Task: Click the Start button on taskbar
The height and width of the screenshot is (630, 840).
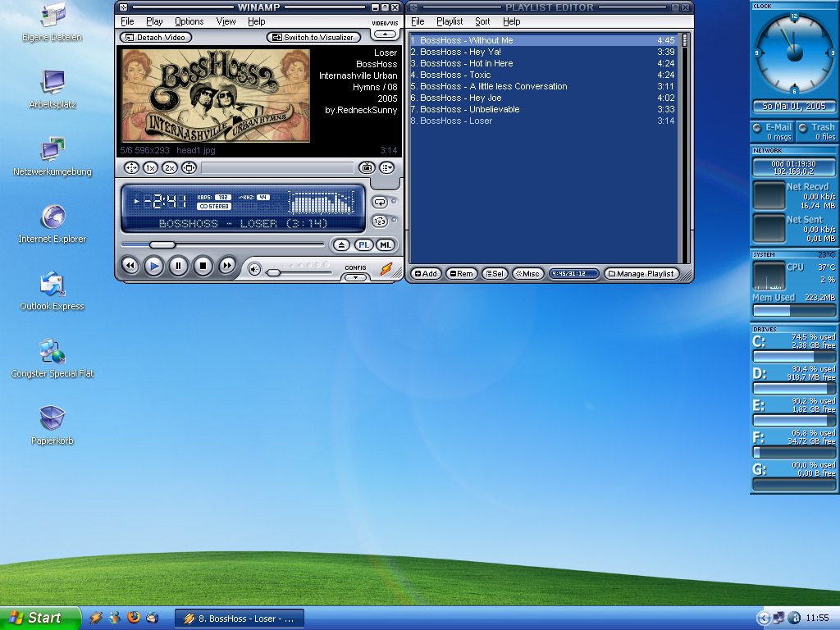Action: [x=40, y=618]
